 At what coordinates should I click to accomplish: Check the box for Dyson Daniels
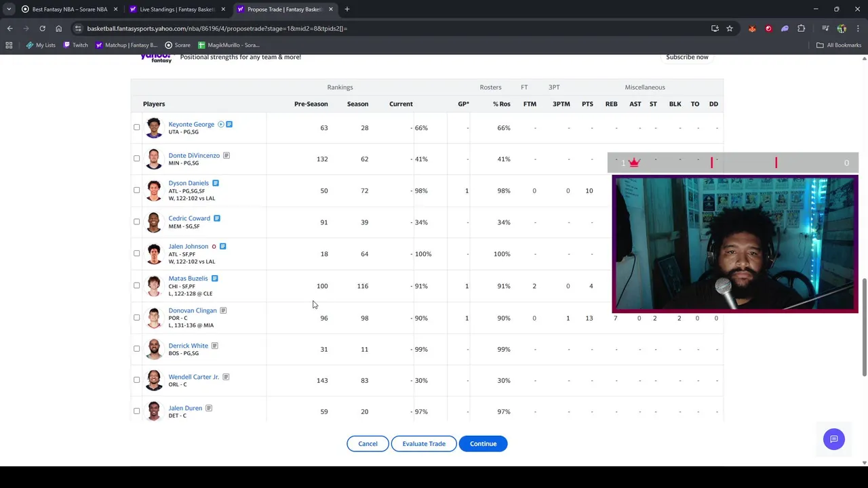pos(136,190)
